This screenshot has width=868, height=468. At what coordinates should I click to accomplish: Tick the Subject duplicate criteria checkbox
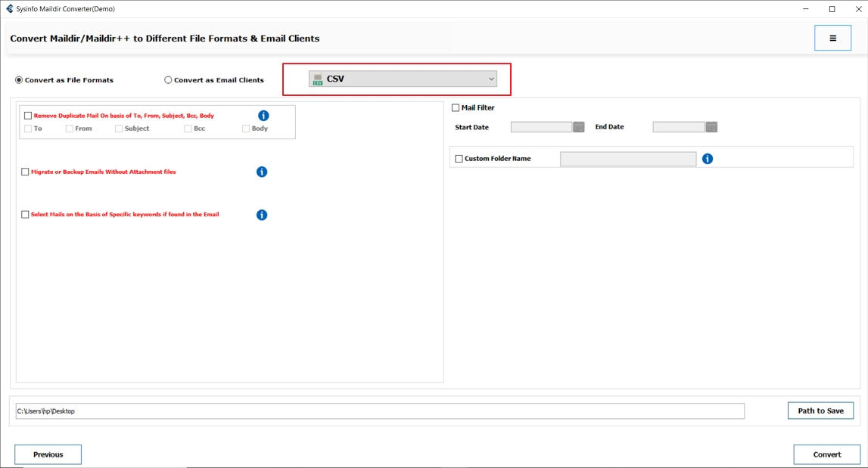[119, 129]
